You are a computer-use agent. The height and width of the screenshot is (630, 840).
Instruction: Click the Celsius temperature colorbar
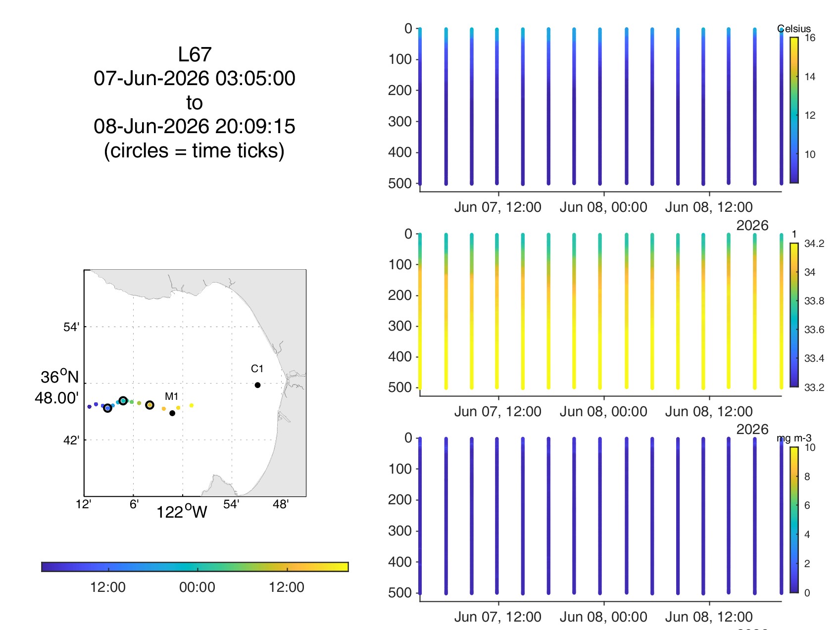click(x=794, y=110)
